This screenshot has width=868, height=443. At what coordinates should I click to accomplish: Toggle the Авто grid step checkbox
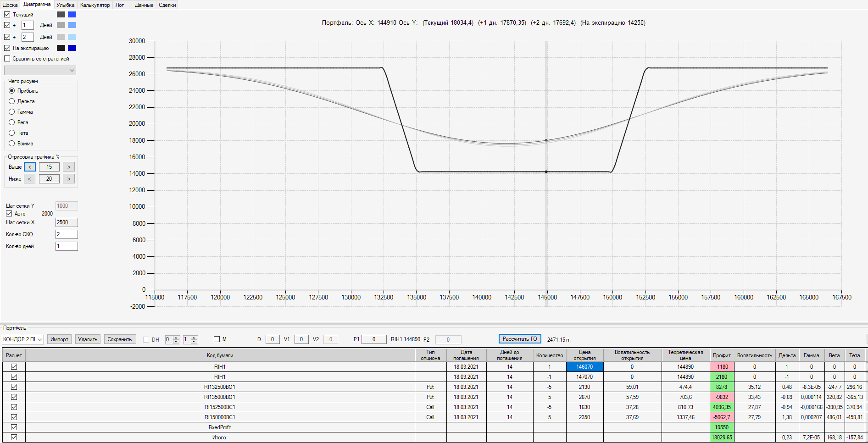coord(9,214)
